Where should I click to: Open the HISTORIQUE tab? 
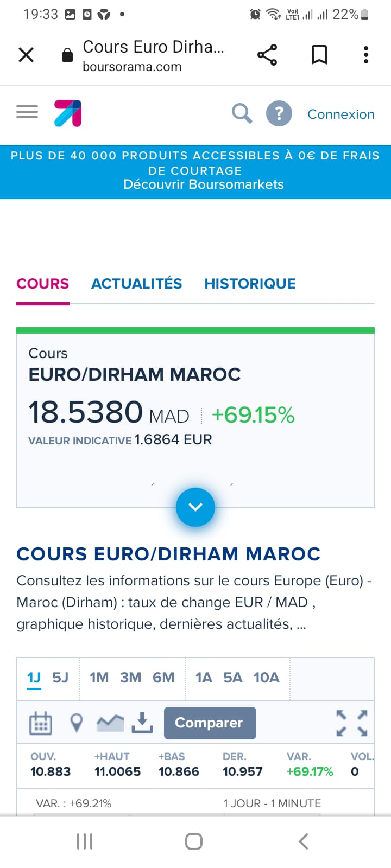250,283
